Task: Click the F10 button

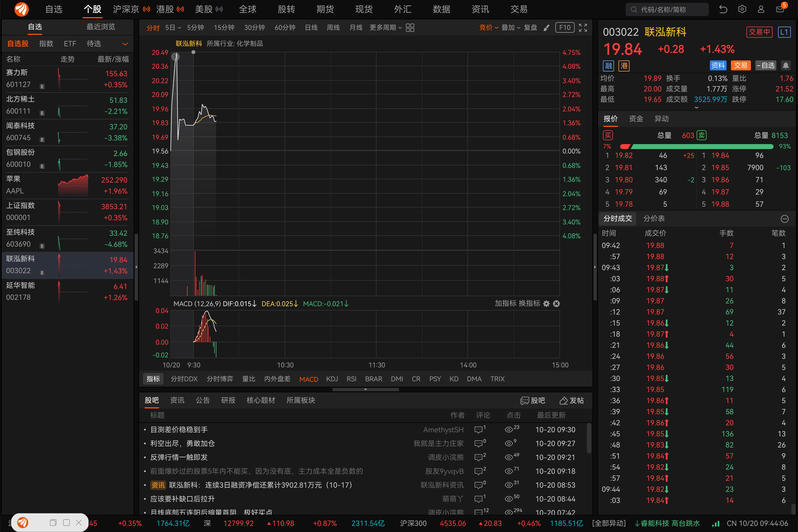Action: point(565,28)
